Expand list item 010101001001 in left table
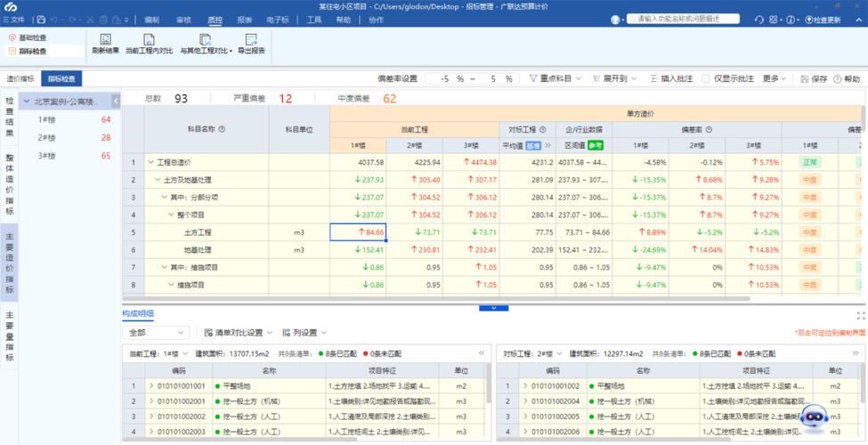Image resolution: width=868 pixels, height=445 pixels. point(151,386)
